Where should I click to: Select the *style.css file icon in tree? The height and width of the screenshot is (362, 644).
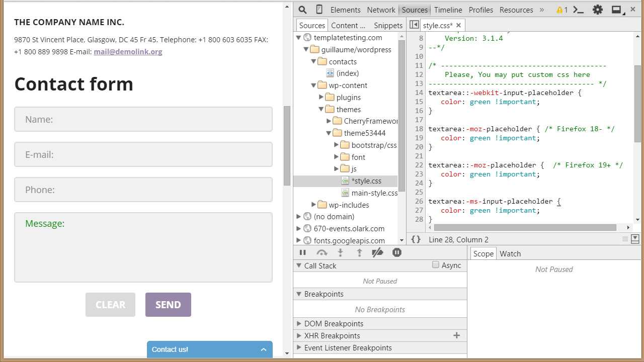click(345, 180)
